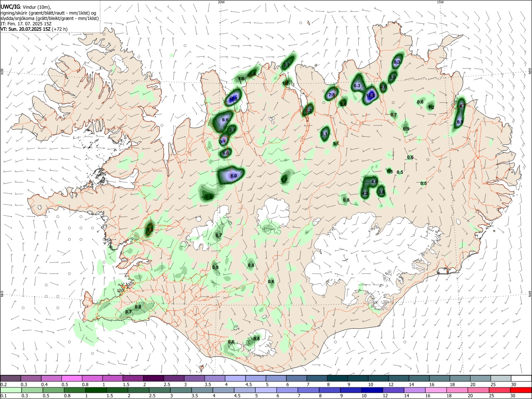
Task: Click the 0.2 label on the upper legend row
Action: pyautogui.click(x=3, y=384)
